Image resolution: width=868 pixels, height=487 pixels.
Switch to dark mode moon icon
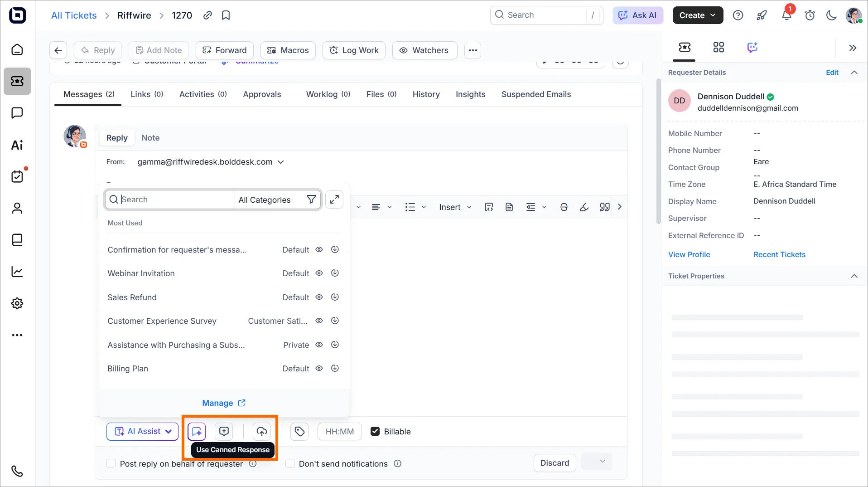point(831,15)
